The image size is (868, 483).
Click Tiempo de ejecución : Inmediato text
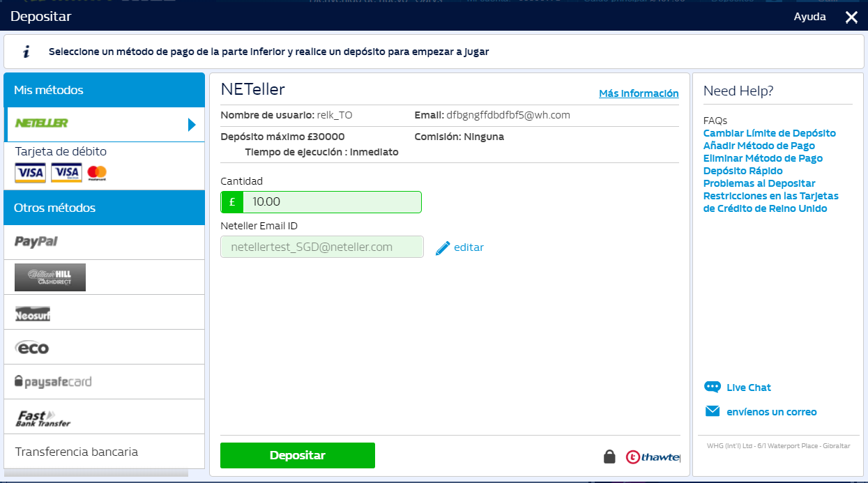coord(322,152)
